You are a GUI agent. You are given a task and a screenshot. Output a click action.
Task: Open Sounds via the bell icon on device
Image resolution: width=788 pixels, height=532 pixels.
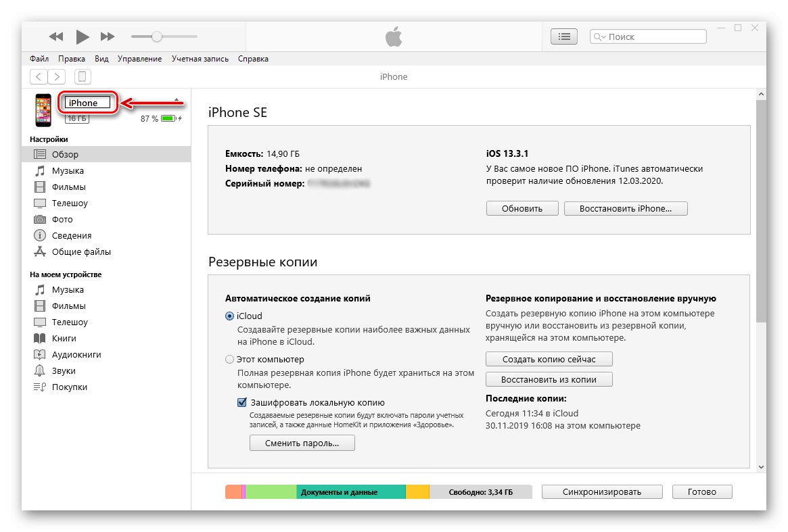[40, 371]
